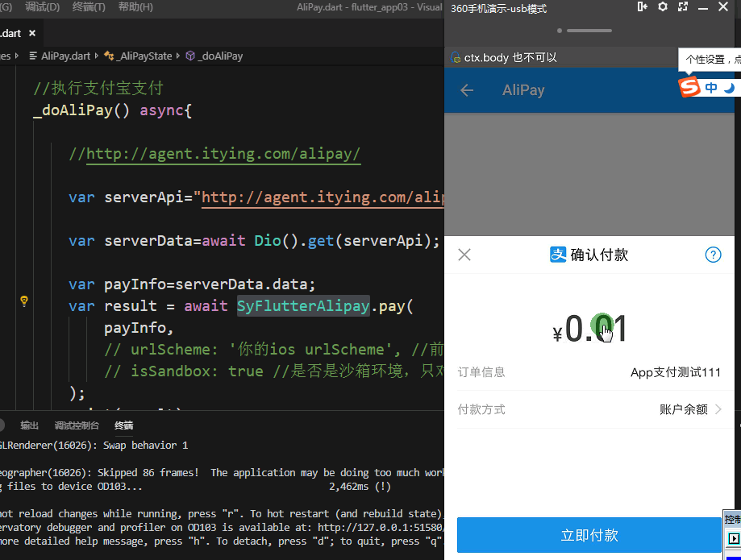
Task: Close the 确认付款 payment dialog
Action: coord(464,255)
